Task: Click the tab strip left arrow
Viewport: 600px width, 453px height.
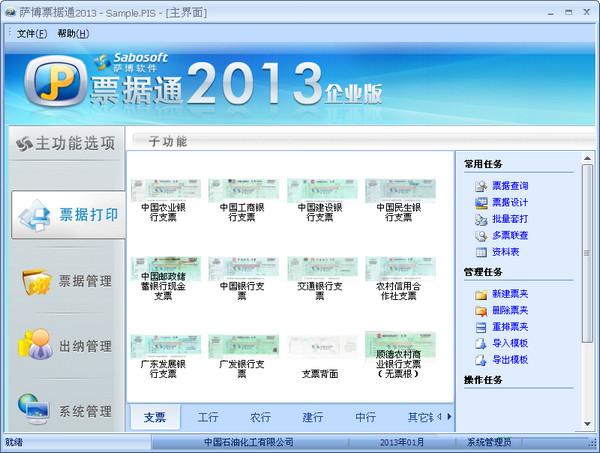Action: [x=440, y=416]
